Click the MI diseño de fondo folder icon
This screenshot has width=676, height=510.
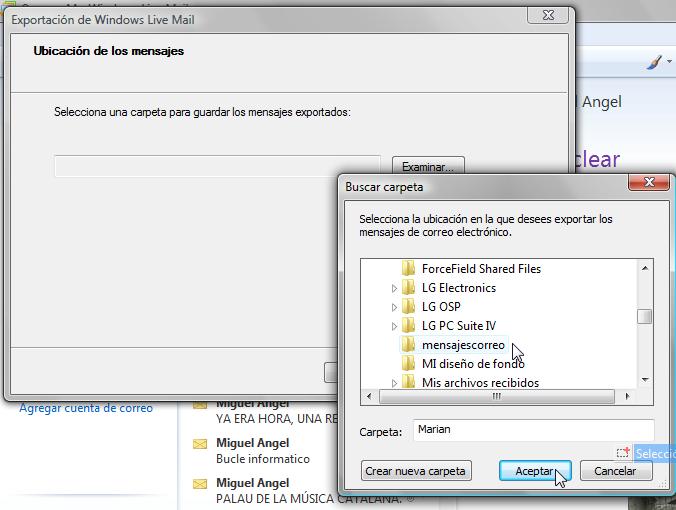click(408, 363)
